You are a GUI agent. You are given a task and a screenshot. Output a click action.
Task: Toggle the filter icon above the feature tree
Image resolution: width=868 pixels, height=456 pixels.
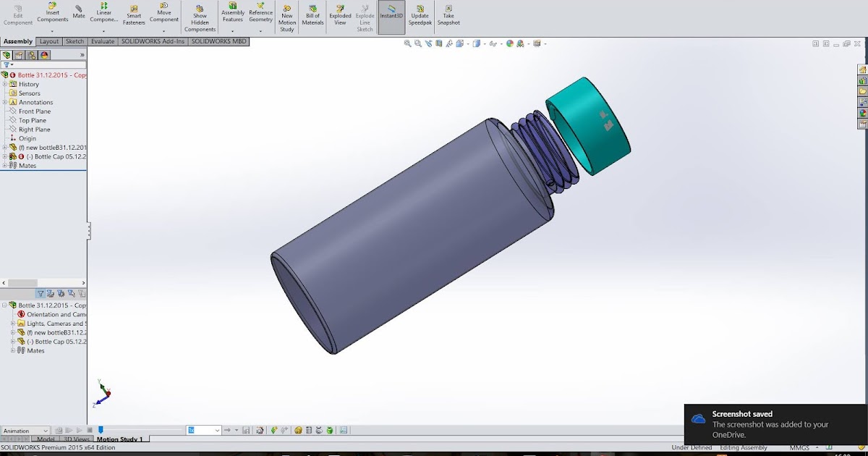tap(6, 64)
